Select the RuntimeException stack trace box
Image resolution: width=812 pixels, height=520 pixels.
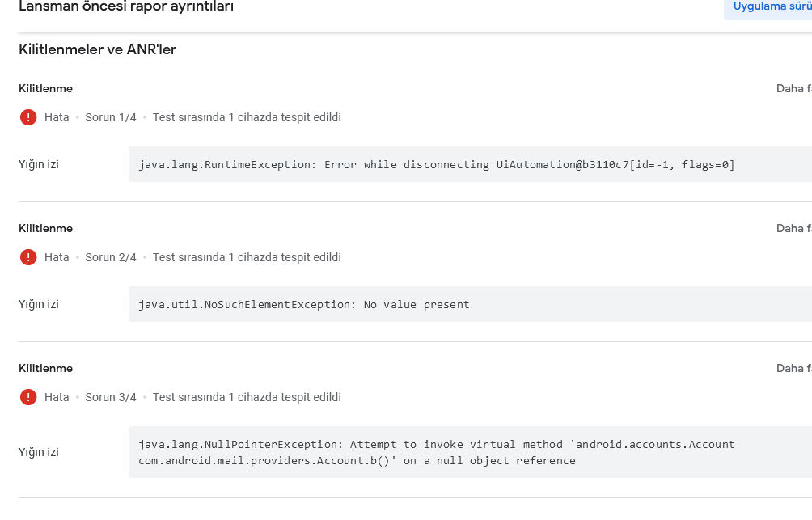470,164
